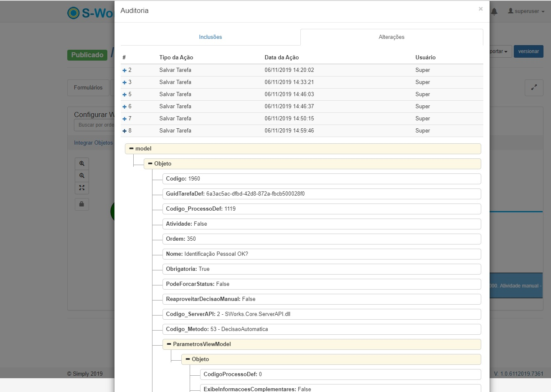551x392 pixels.
Task: Select the date 06/11/2019 14:46:37
Action: coord(289,107)
